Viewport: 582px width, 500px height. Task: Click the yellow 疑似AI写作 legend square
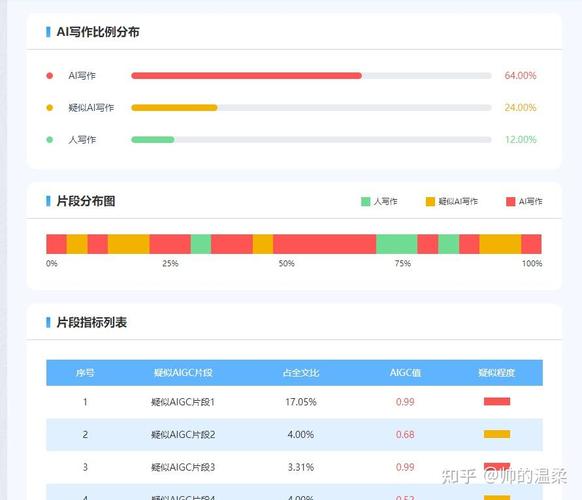click(x=430, y=202)
